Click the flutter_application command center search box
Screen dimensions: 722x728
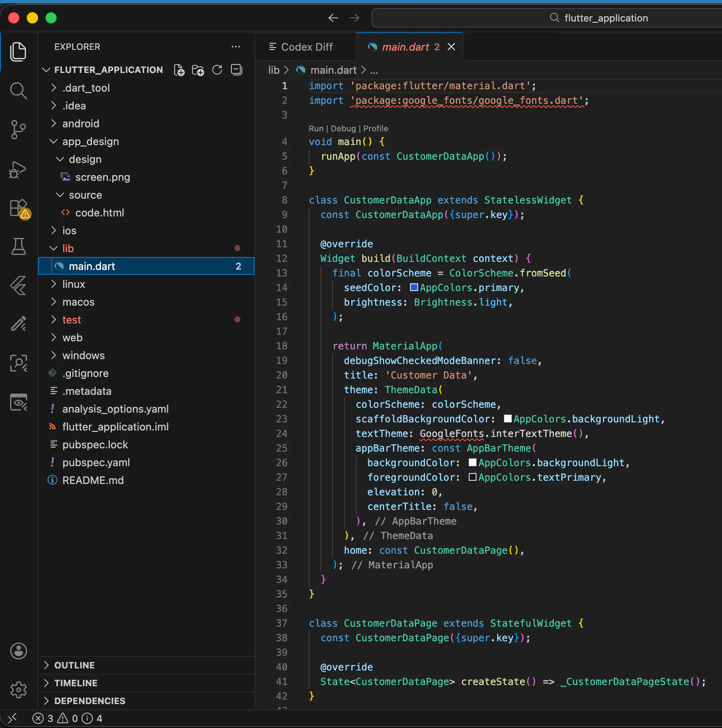(x=547, y=18)
